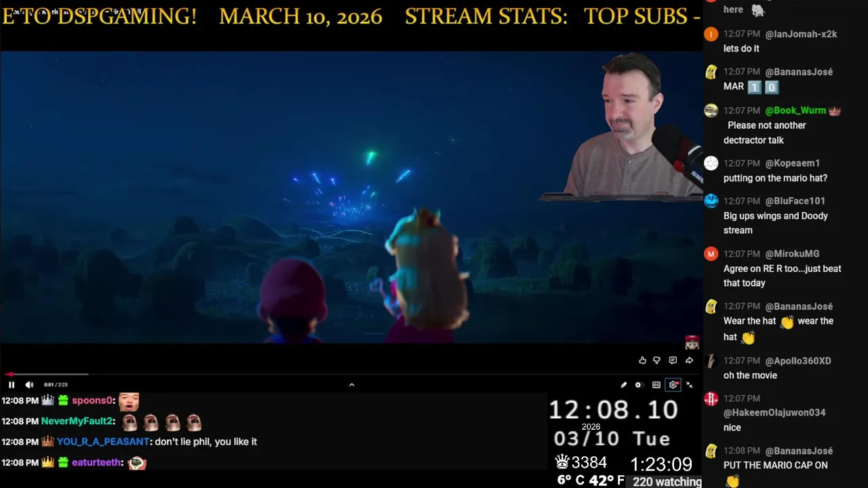Click the share arrow icon
Image resolution: width=868 pixels, height=488 pixels.
pyautogui.click(x=689, y=361)
